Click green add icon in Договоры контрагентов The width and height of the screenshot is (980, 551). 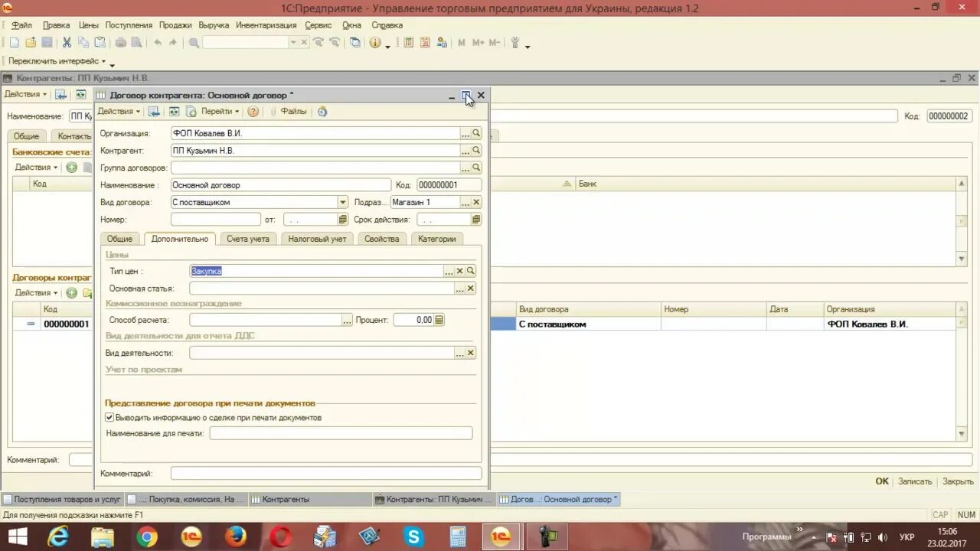tap(71, 293)
